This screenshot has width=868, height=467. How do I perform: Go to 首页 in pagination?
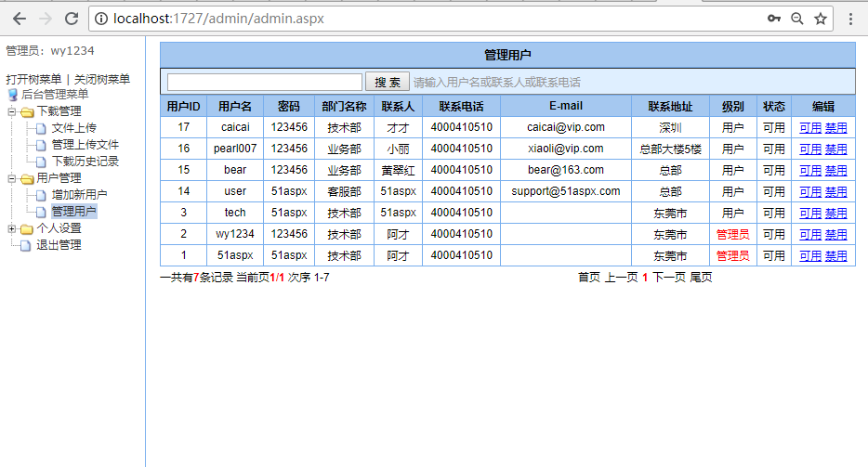589,278
